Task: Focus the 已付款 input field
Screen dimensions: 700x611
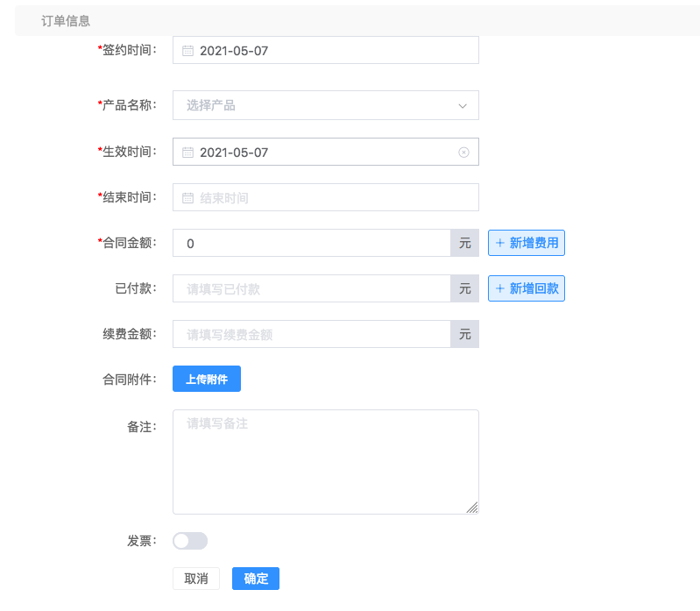Action: coord(312,288)
